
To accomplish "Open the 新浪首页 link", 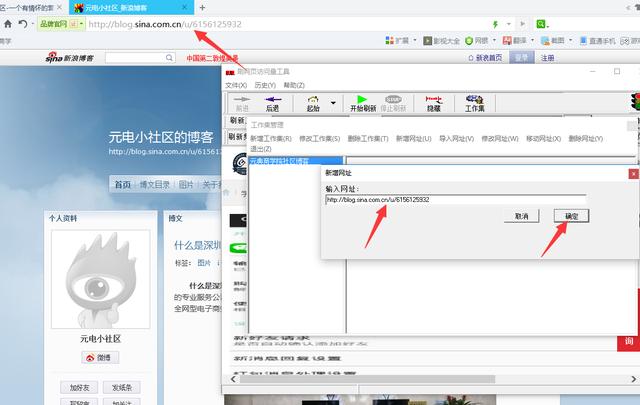I will pos(485,58).
